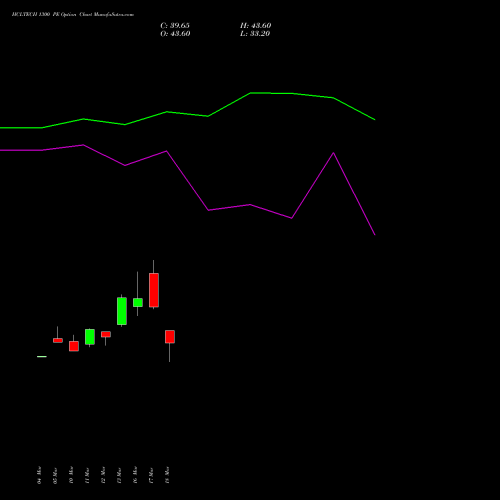Click the last red candle for 18 Mar

pyautogui.click(x=170, y=337)
